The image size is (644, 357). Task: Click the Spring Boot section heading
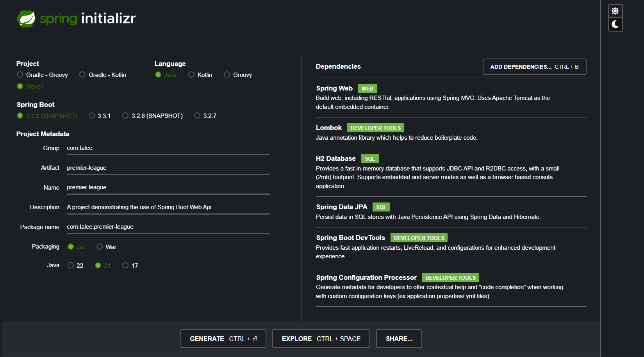[36, 105]
